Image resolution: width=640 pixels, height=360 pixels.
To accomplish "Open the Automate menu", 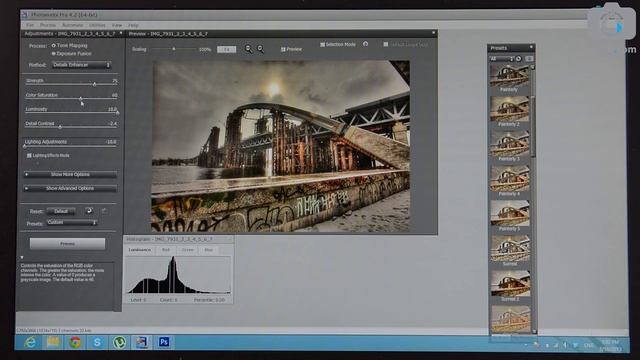I will coord(72,25).
